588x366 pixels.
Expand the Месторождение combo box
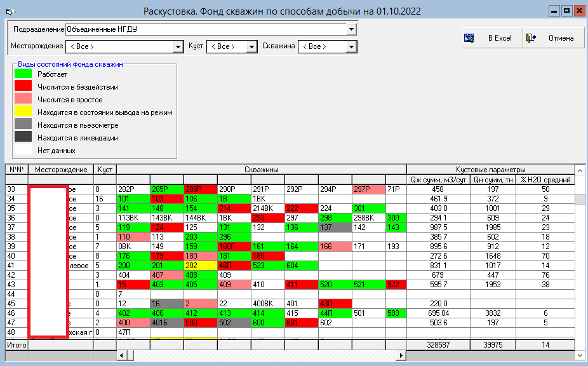coord(178,47)
